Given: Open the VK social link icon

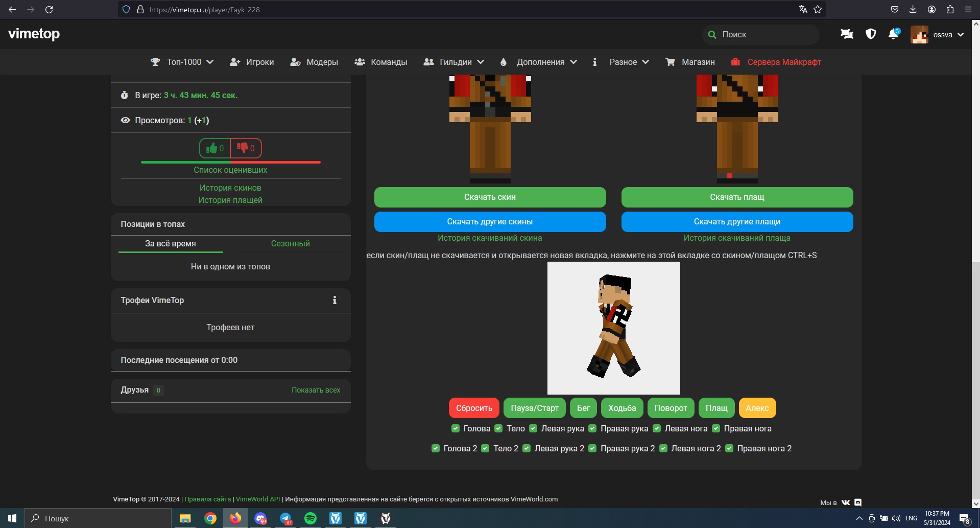Looking at the screenshot, I should coord(846,502).
